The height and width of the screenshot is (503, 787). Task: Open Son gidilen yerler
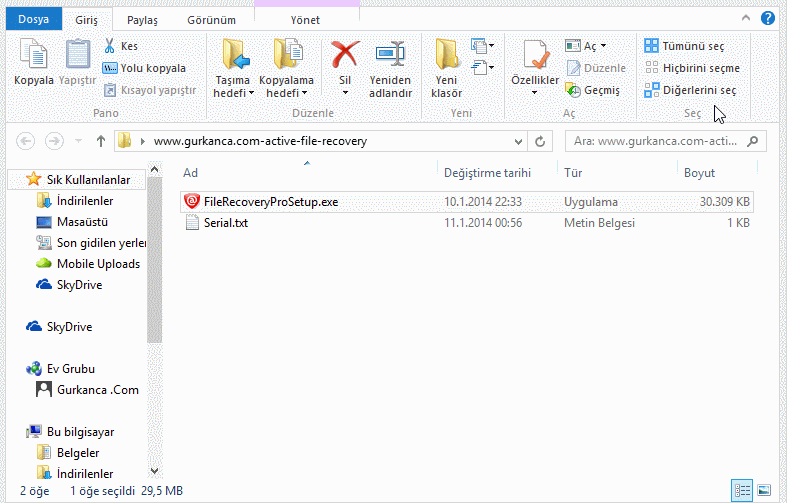coord(91,243)
